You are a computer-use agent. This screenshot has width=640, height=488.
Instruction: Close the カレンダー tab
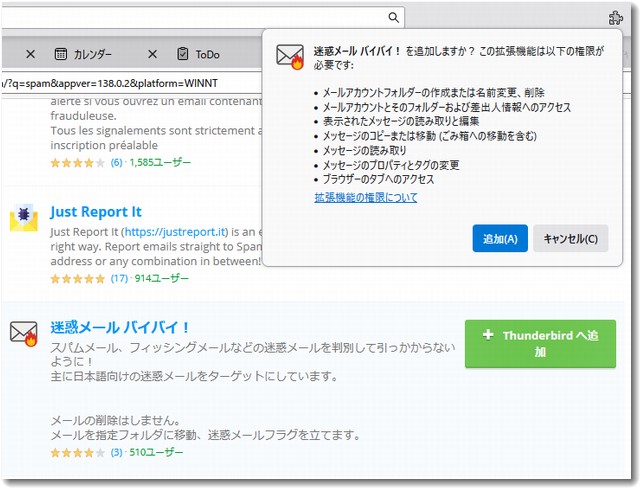(x=152, y=54)
